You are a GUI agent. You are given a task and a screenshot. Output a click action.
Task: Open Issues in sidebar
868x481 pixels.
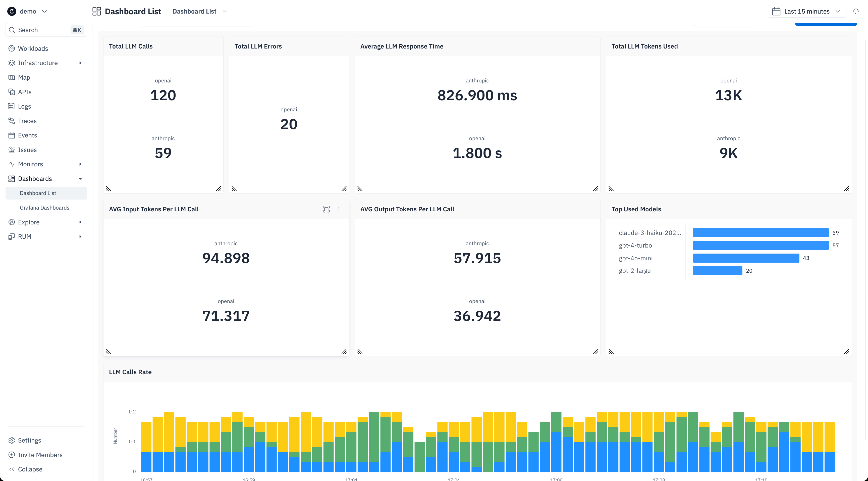[46, 150]
